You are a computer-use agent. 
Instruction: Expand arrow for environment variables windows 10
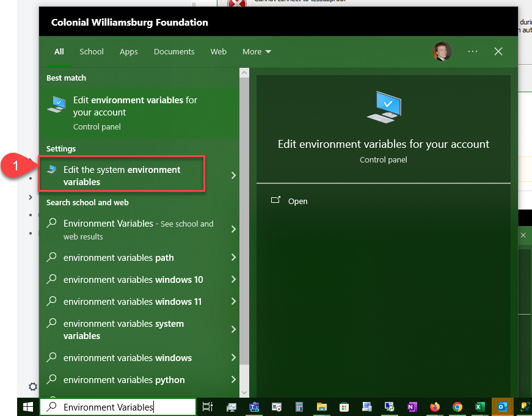click(233, 279)
